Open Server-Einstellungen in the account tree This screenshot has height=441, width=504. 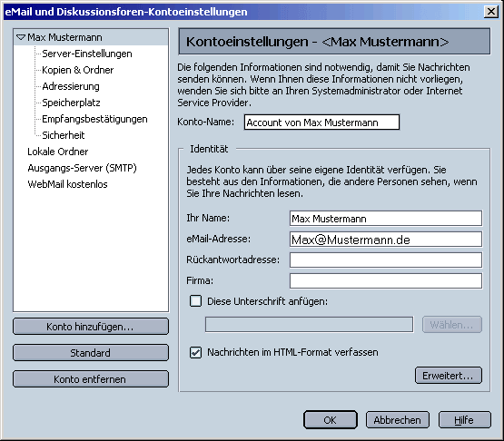tap(87, 54)
